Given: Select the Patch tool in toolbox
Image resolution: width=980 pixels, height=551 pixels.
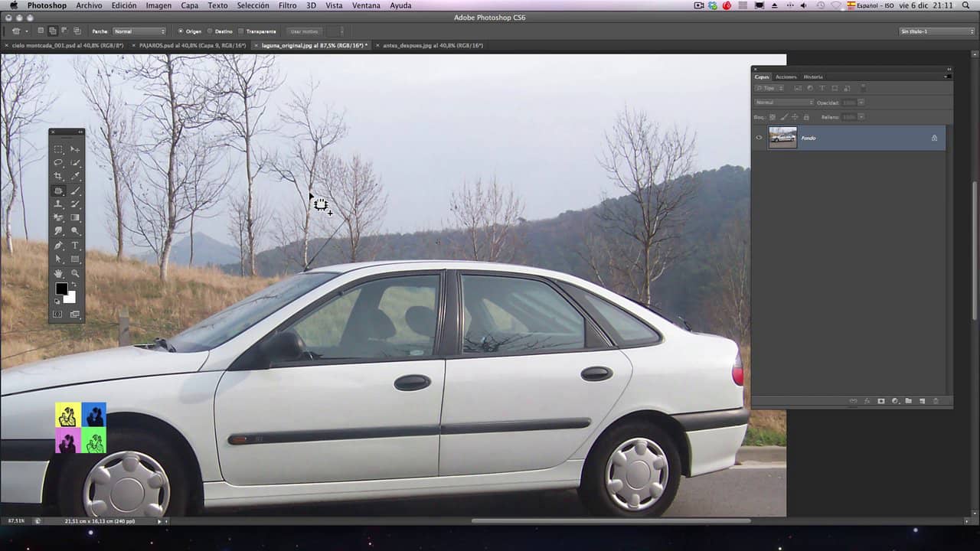Looking at the screenshot, I should tap(58, 191).
